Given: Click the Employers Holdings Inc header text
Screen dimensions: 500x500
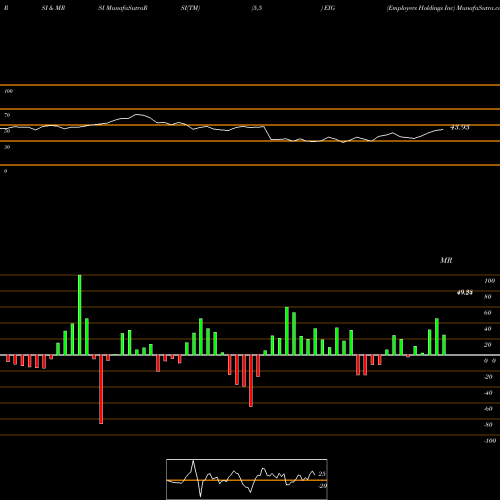Looking at the screenshot, I should coord(421,8).
